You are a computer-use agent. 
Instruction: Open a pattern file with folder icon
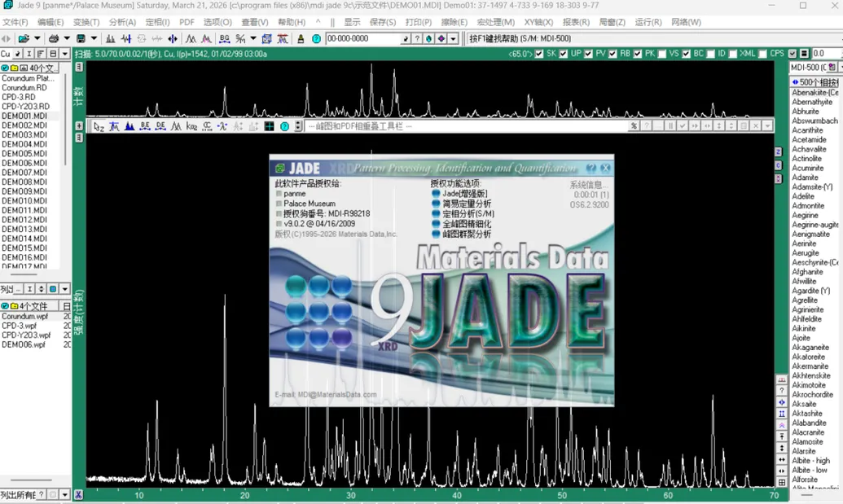[24, 39]
